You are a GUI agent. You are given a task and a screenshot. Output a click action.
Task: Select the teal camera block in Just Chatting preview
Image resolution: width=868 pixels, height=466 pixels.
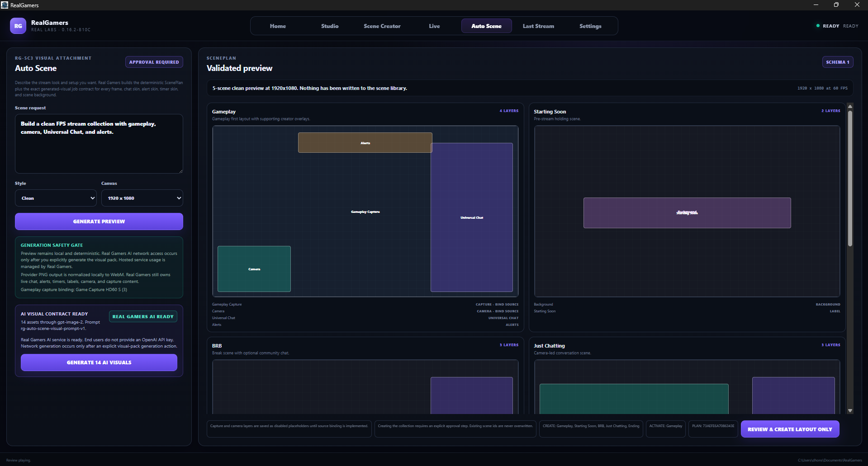click(x=634, y=399)
